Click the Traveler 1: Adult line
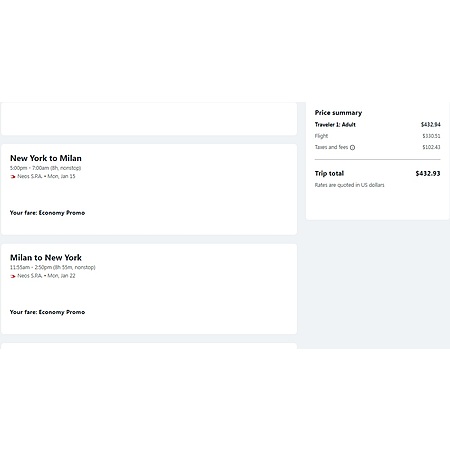 tap(377, 124)
